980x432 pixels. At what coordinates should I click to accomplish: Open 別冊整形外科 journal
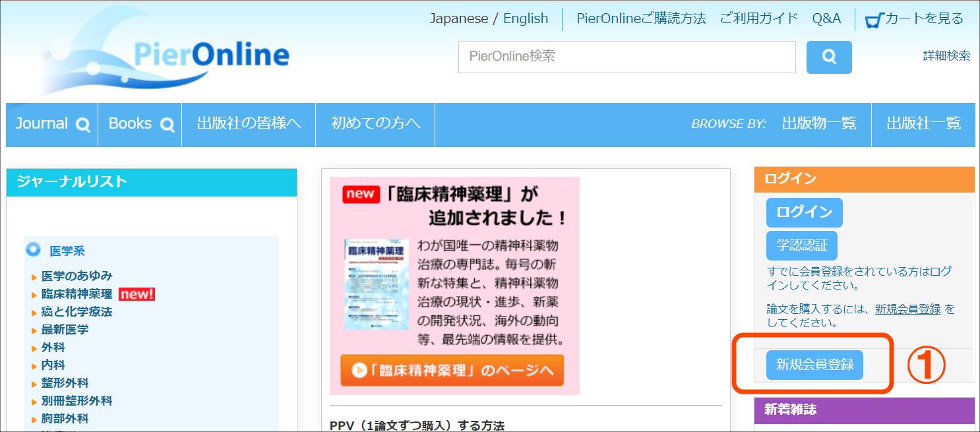pyautogui.click(x=77, y=401)
